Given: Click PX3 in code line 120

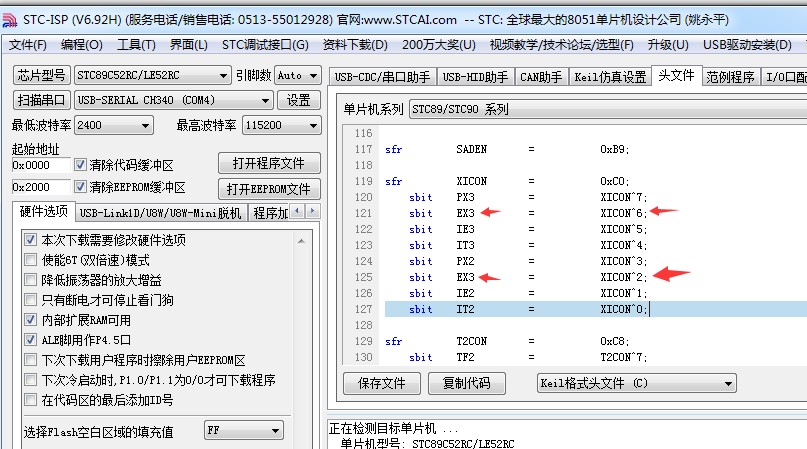Looking at the screenshot, I should [x=465, y=197].
